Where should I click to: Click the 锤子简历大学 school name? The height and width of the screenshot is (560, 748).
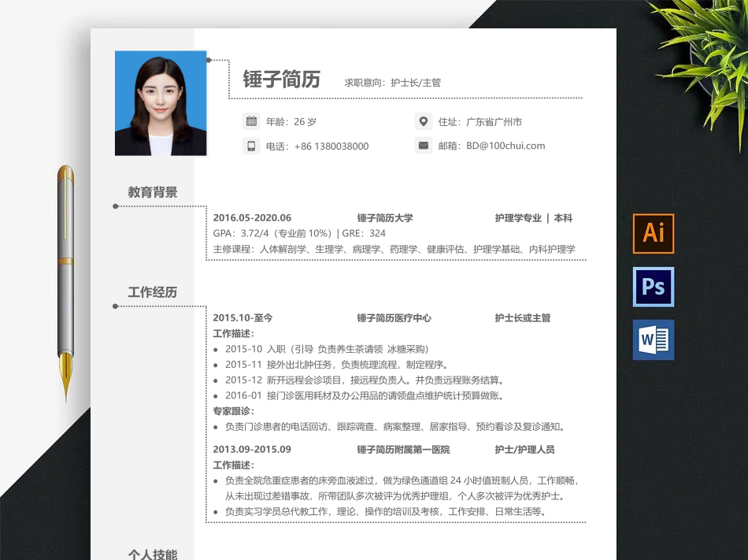385,218
